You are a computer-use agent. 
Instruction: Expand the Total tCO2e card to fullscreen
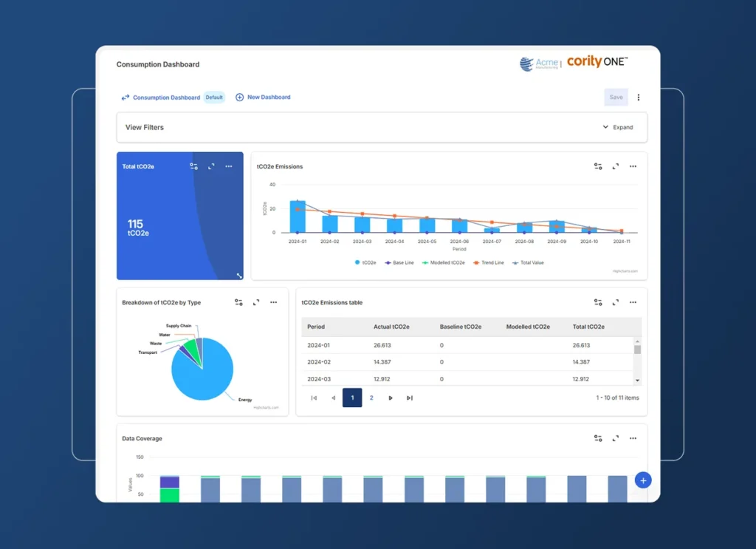(210, 166)
